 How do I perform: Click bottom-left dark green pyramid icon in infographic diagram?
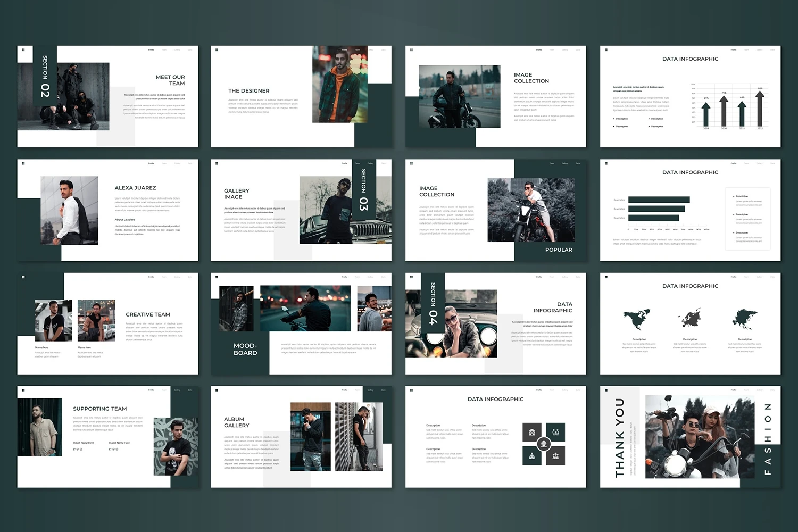tap(531, 456)
